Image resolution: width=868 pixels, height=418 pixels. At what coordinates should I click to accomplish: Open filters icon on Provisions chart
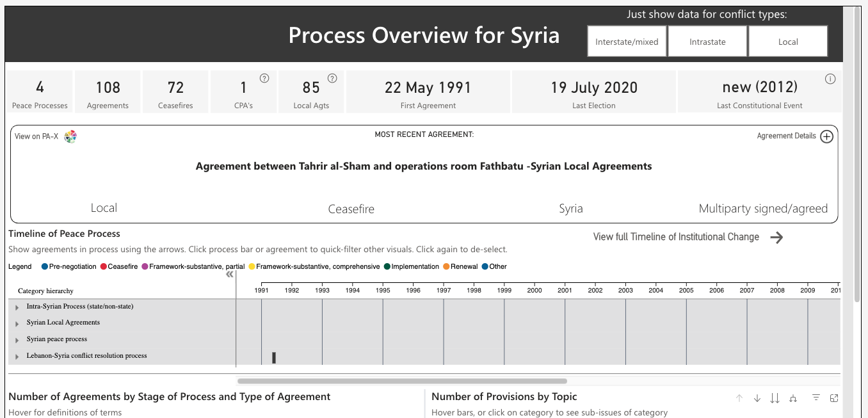(816, 398)
